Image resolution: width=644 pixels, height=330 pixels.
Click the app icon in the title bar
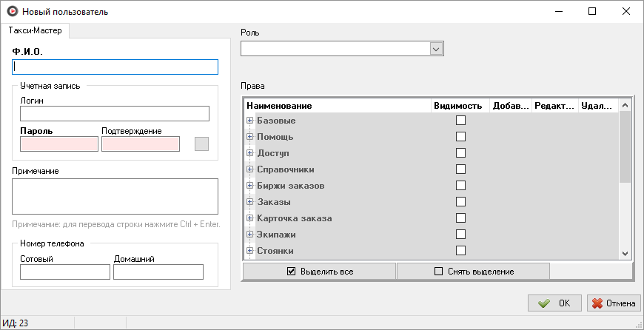point(11,12)
